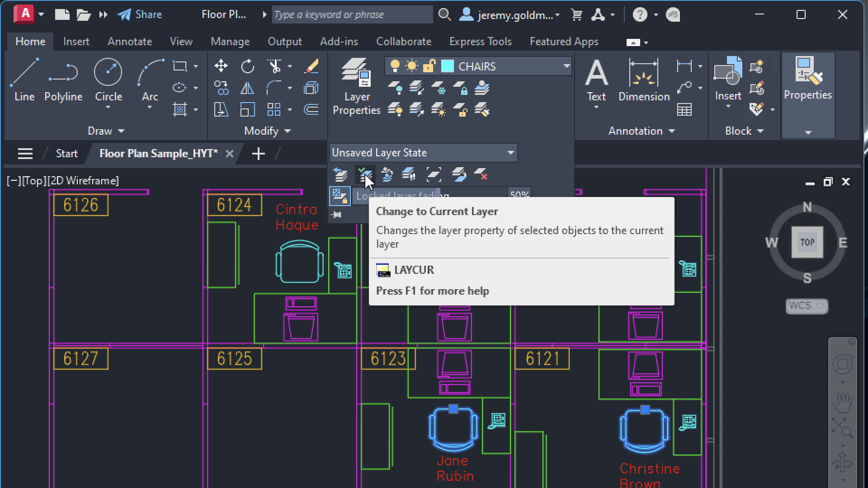The height and width of the screenshot is (488, 868).
Task: Open the Home ribbon tab
Action: point(30,41)
